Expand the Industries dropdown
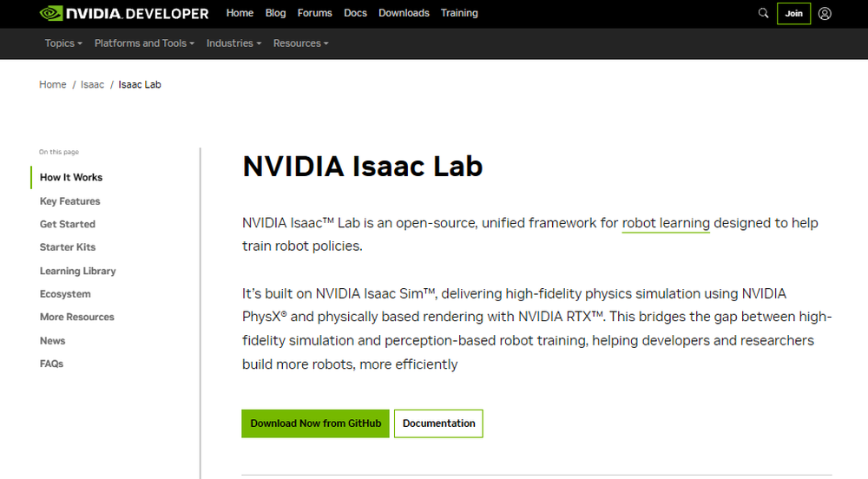This screenshot has height=479, width=868. click(x=233, y=43)
